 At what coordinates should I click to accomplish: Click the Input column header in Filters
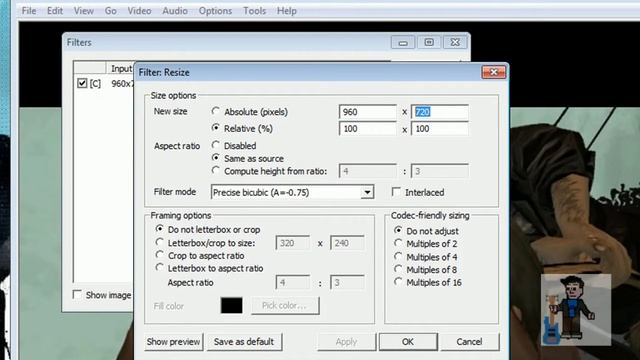tap(120, 69)
